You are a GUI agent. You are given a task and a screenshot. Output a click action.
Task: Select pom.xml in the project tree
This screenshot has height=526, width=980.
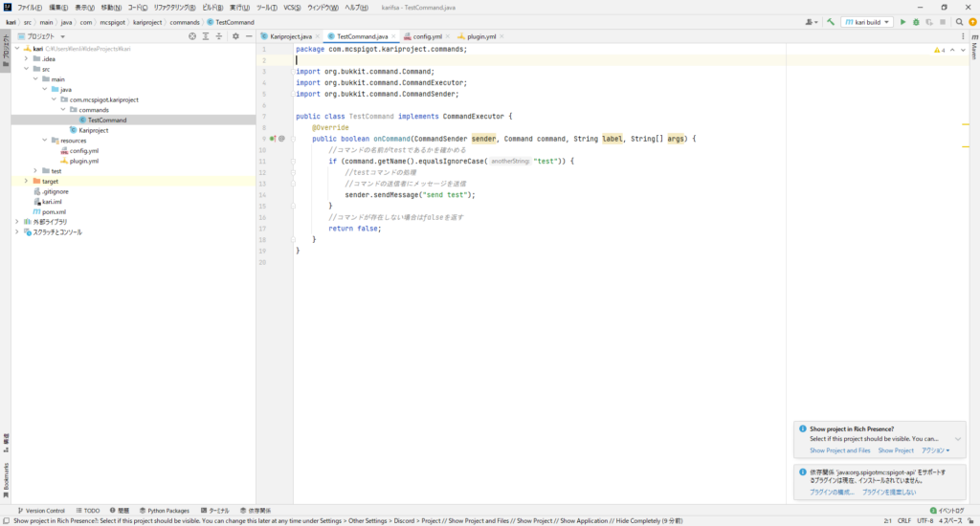click(x=54, y=211)
